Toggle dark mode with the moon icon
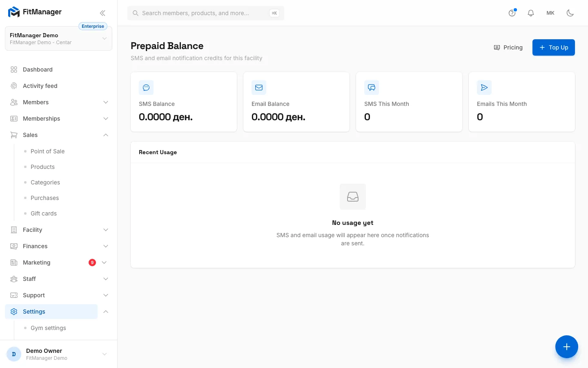 (x=570, y=13)
